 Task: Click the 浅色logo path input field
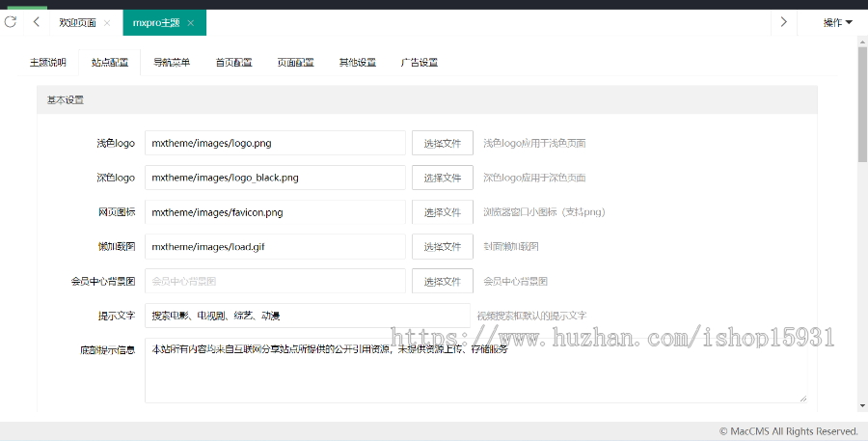pos(275,143)
